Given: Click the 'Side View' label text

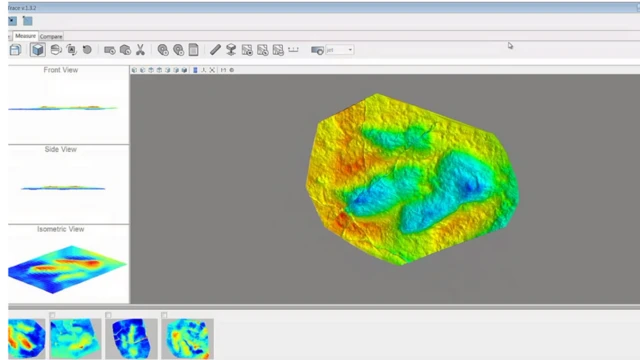Looking at the screenshot, I should [x=61, y=149].
